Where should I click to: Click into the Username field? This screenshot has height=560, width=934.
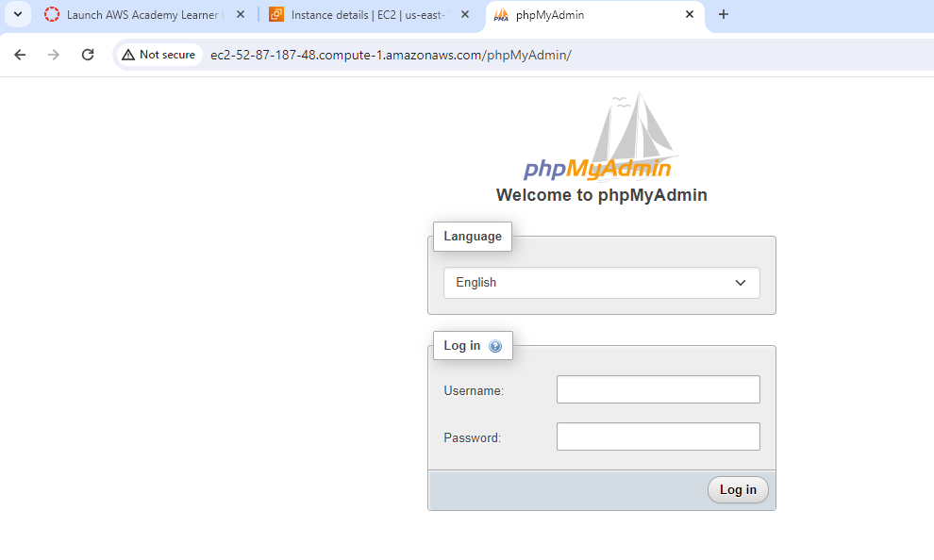point(658,389)
